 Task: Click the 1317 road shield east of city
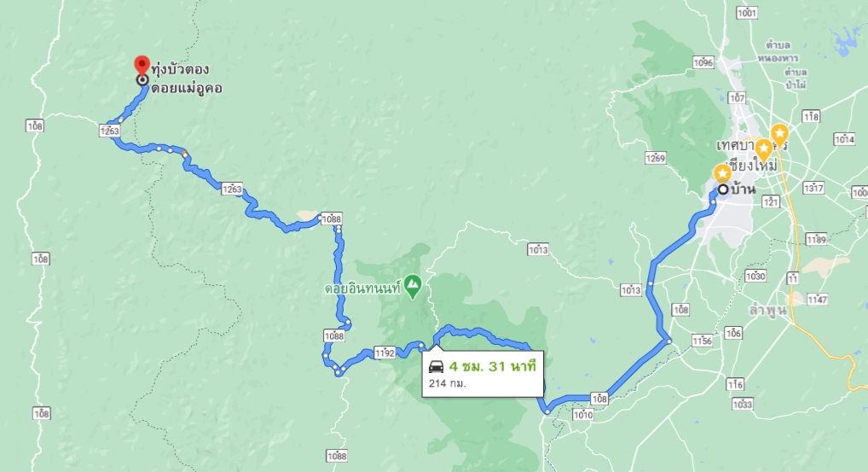coord(813,188)
